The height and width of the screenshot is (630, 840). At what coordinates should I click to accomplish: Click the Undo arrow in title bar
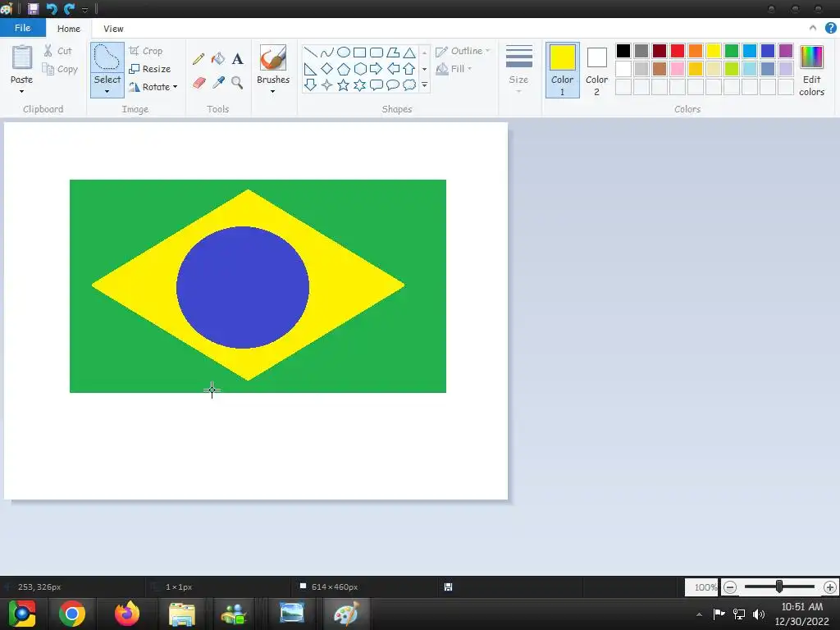pos(52,8)
